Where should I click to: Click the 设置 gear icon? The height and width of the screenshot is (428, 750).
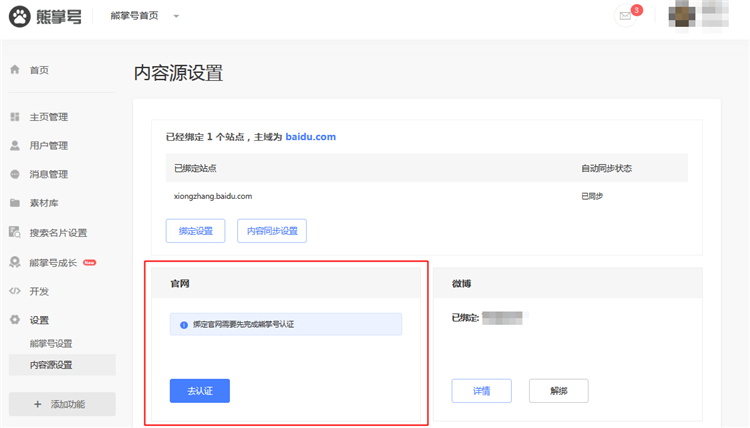point(15,321)
